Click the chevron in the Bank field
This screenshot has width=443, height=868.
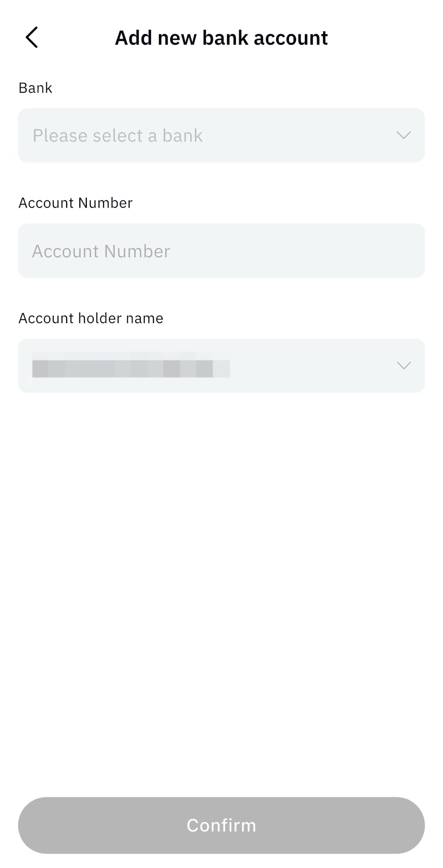(404, 135)
